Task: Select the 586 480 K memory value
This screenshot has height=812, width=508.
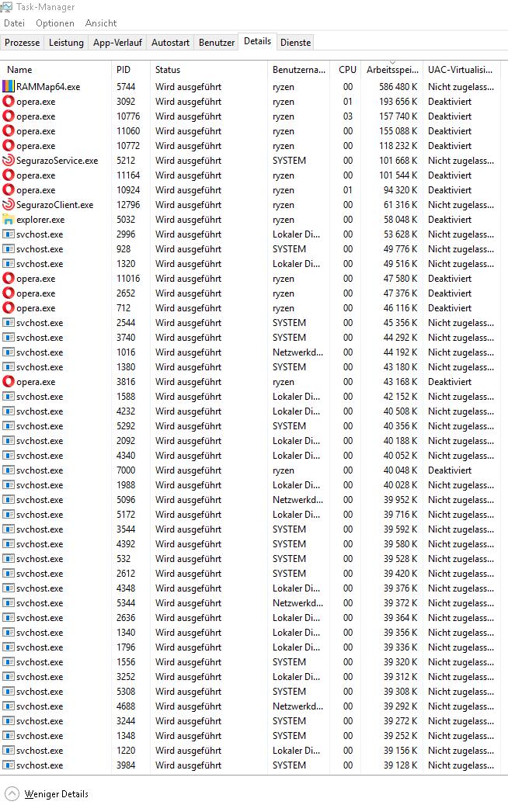Action: click(398, 86)
